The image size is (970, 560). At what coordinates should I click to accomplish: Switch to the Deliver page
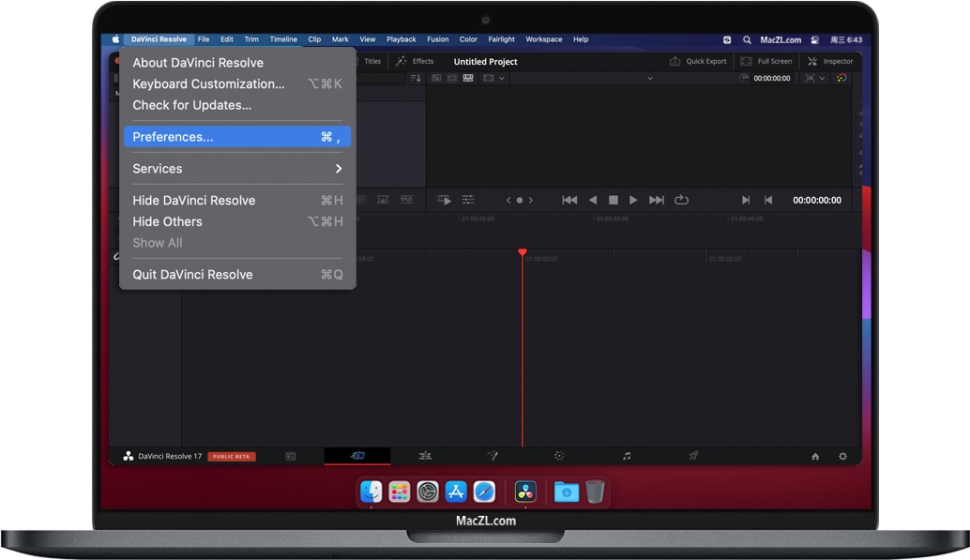click(693, 456)
